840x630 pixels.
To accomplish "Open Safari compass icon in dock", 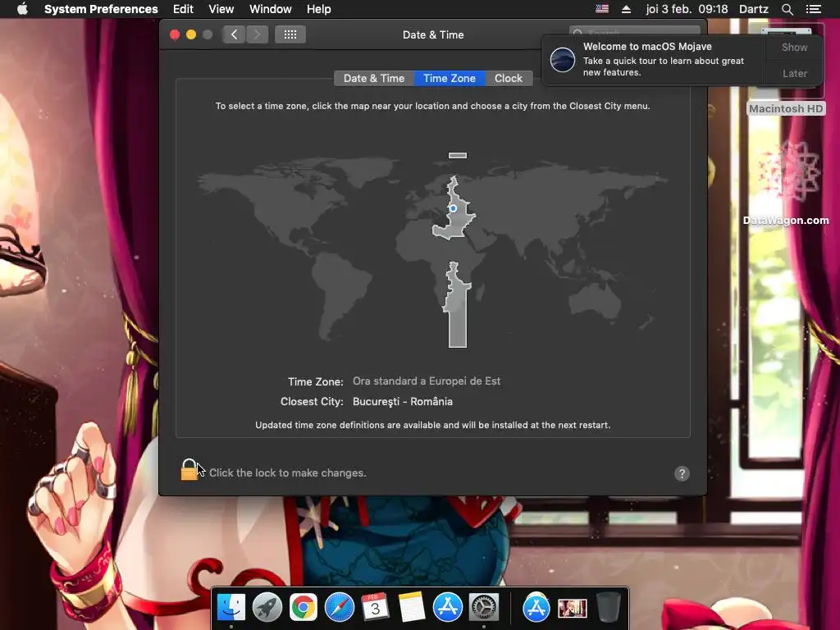I will click(x=339, y=608).
